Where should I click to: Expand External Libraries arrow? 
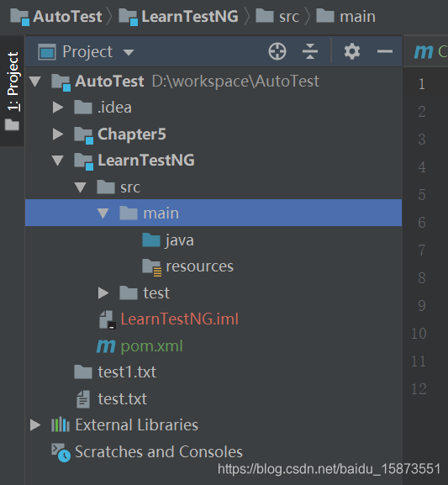point(35,425)
